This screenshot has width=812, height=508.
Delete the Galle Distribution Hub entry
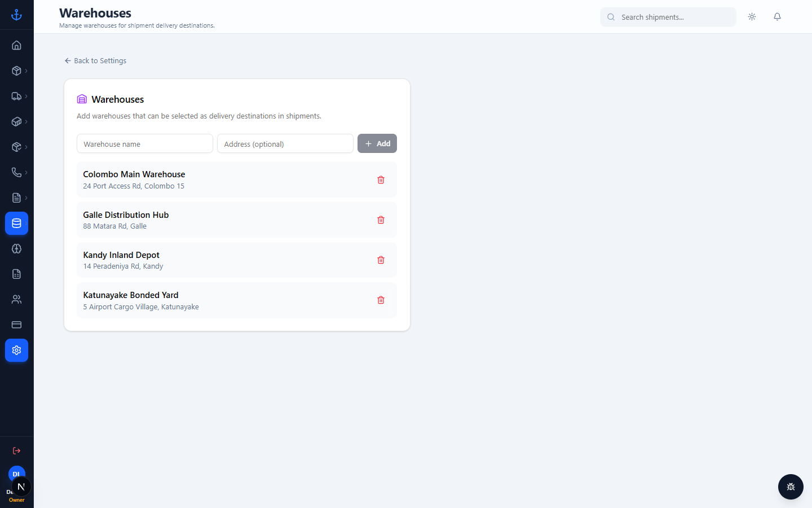tap(381, 220)
